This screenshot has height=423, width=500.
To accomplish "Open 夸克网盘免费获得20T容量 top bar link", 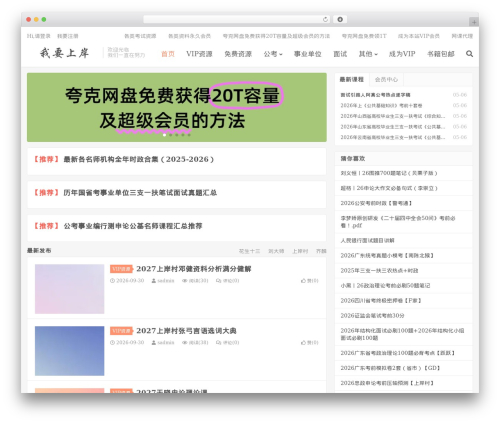I will (276, 36).
